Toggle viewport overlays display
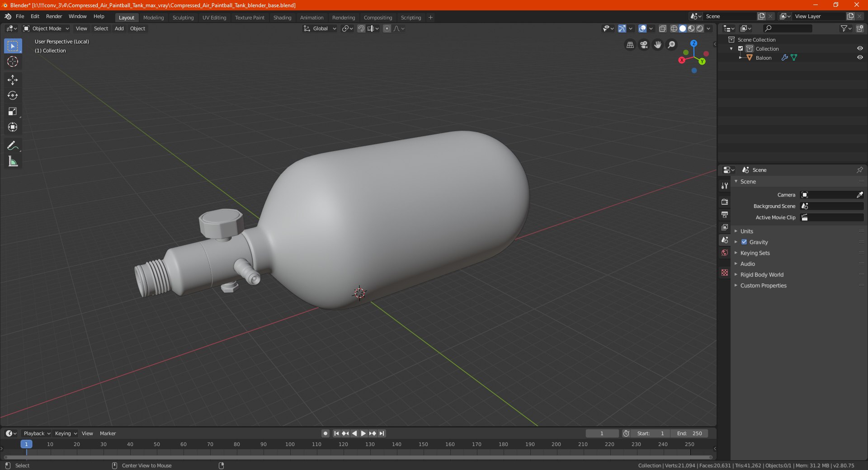 [642, 28]
